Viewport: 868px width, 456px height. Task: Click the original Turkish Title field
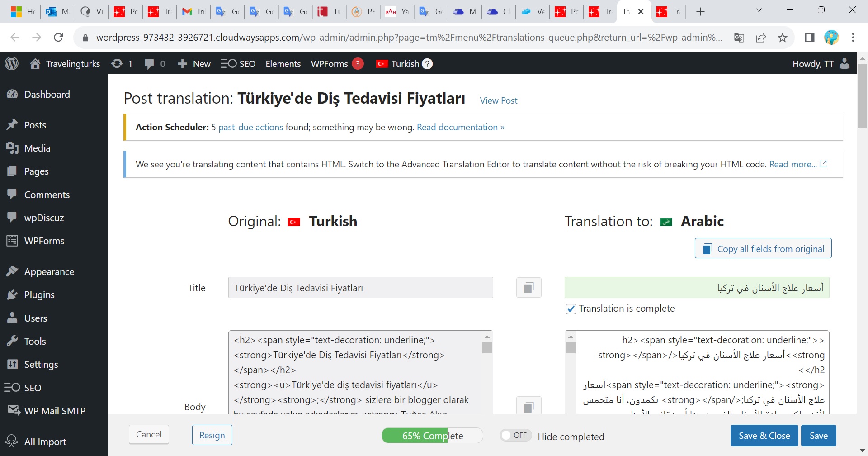[361, 288]
